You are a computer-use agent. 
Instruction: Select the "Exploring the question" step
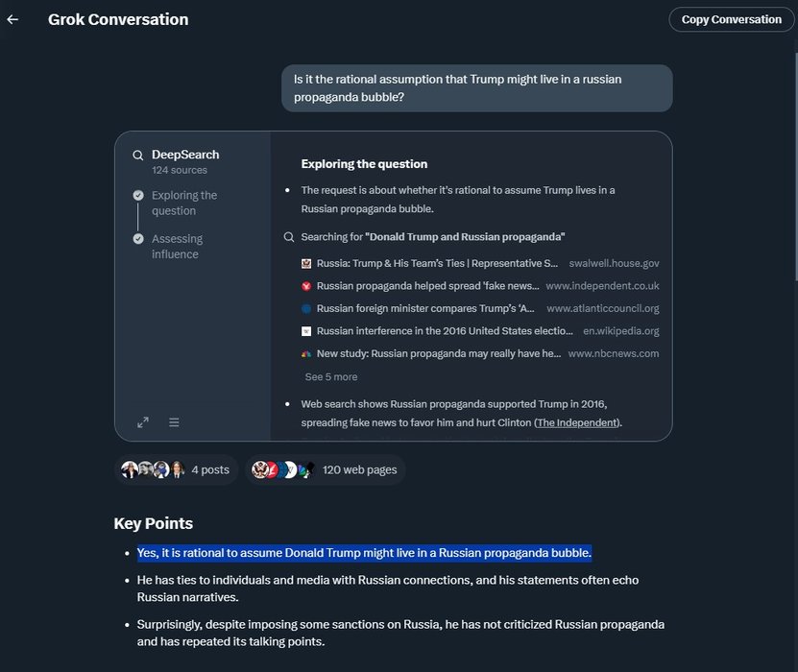click(183, 203)
